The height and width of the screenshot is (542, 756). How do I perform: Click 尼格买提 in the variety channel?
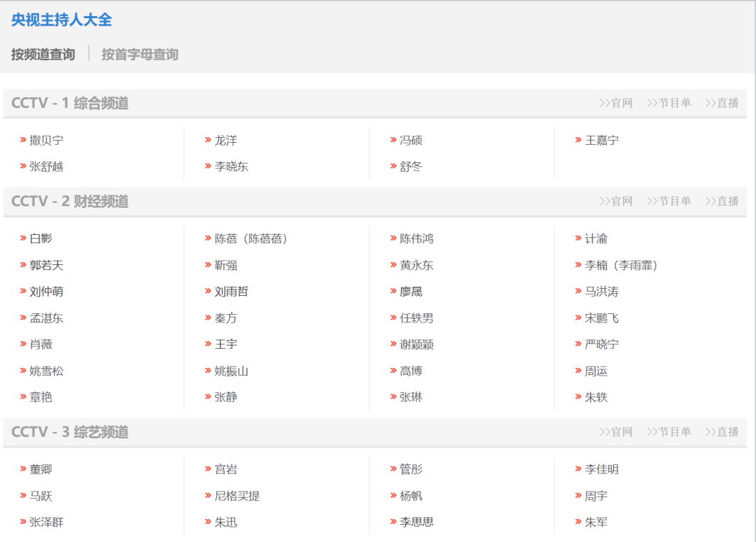tap(237, 496)
